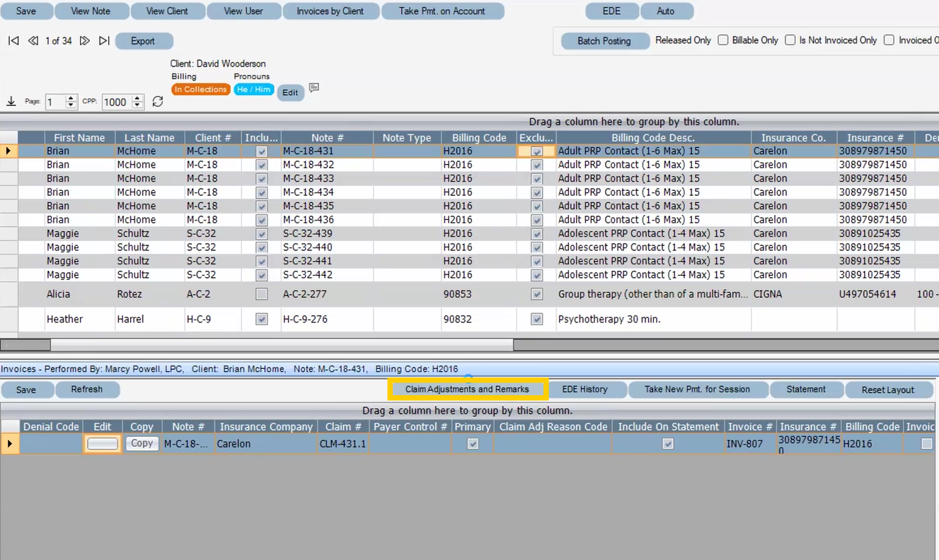The width and height of the screenshot is (939, 560).
Task: Click the download arrow icon near Page field
Action: tap(11, 101)
